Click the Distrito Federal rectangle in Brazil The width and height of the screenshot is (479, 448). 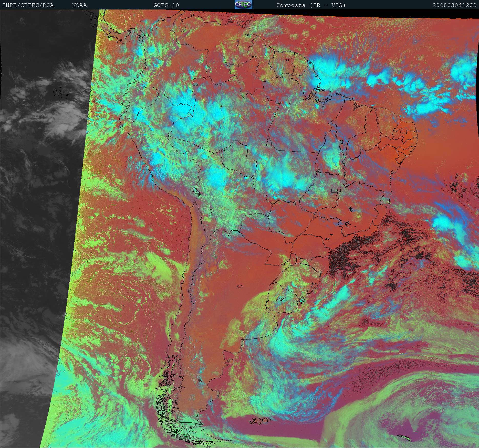click(x=334, y=190)
